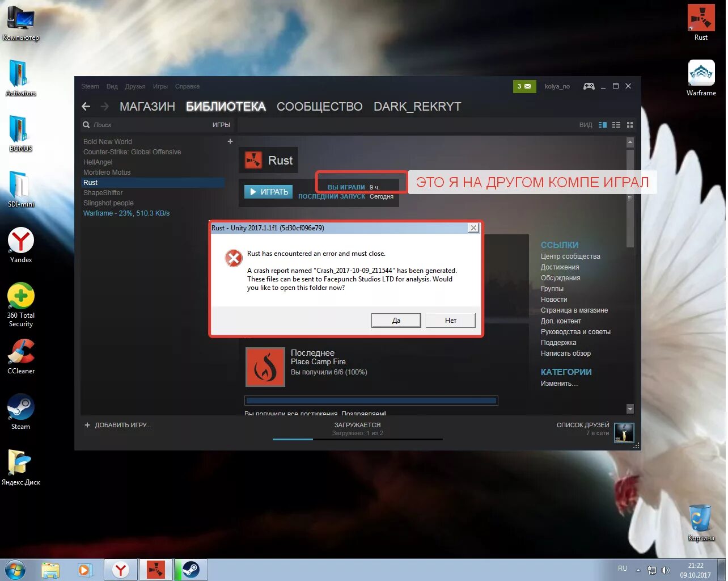The width and height of the screenshot is (728, 581).
Task: Launch Warframe desktop shortcut
Action: point(701,78)
